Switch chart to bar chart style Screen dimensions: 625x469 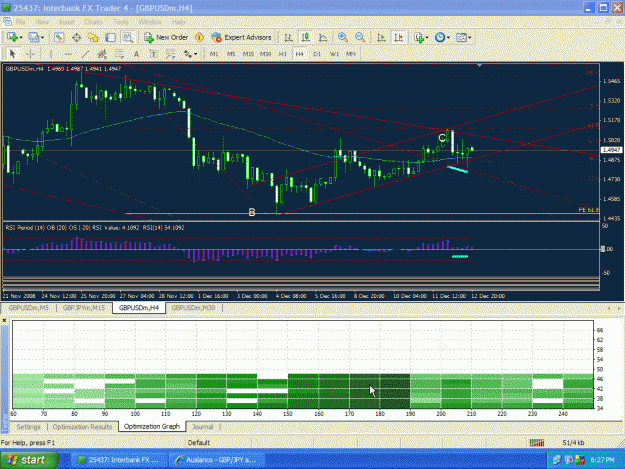click(288, 37)
